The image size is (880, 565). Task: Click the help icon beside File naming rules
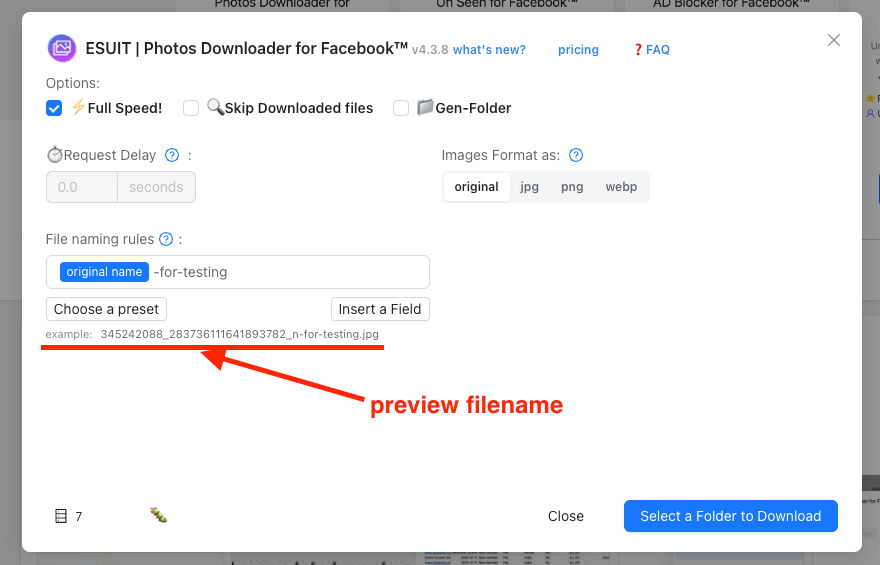click(166, 239)
